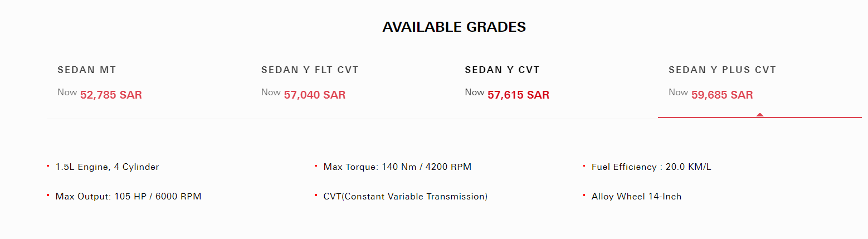Screen dimensions: 868x239
Task: Click the Max Torque 140 Nm specification
Action: [x=397, y=167]
